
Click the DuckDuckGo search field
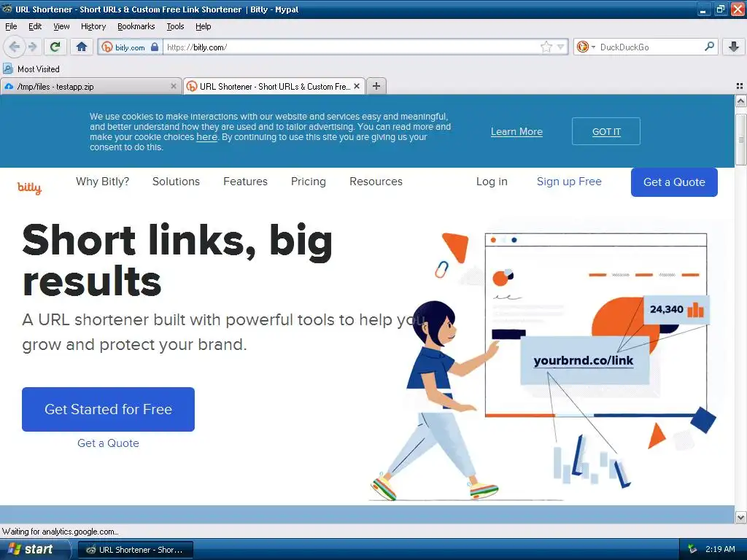(650, 47)
